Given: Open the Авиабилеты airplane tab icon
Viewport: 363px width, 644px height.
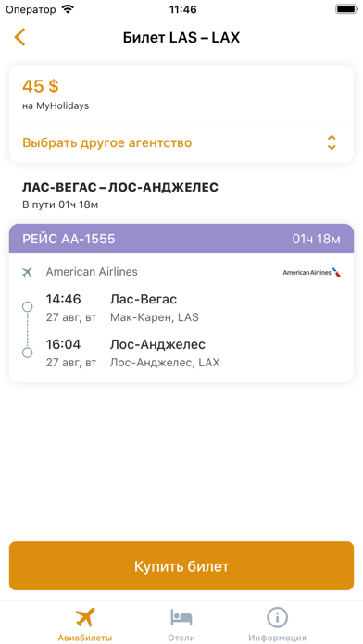Looking at the screenshot, I should click(85, 617).
